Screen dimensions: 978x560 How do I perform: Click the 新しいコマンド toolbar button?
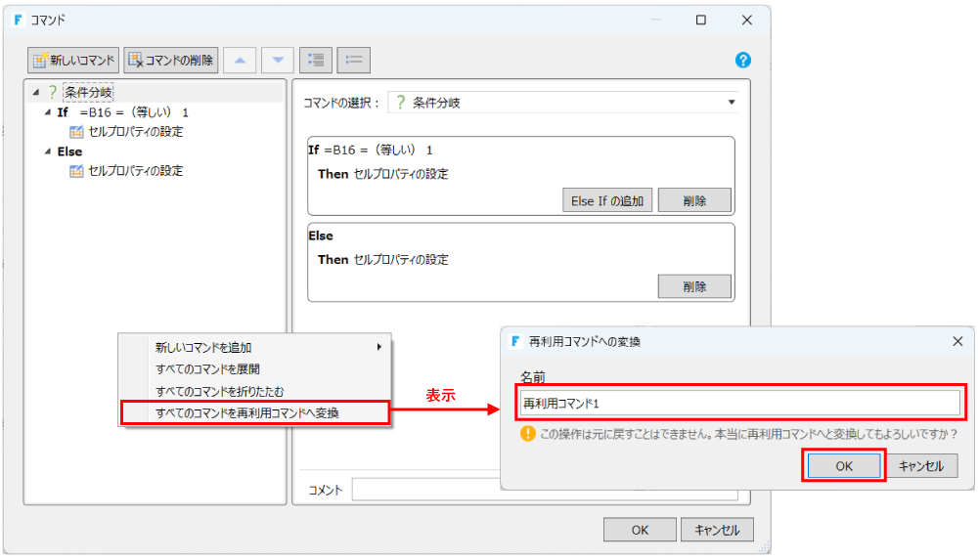73,61
